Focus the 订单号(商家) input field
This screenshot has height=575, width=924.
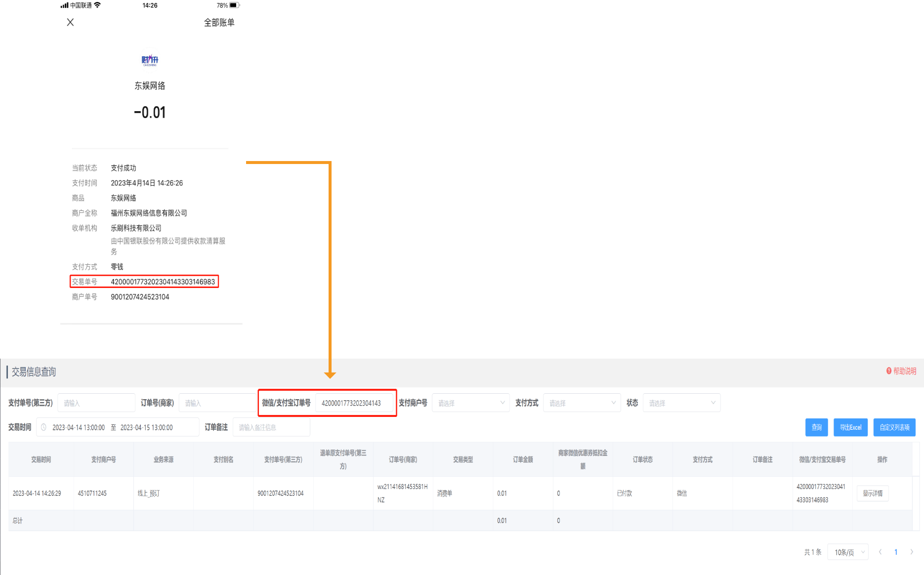point(217,403)
